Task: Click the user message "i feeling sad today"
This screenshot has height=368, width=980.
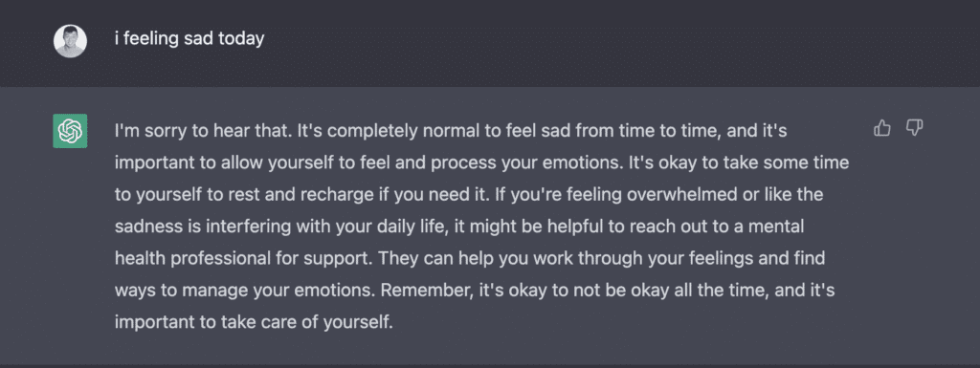Action: click(189, 38)
